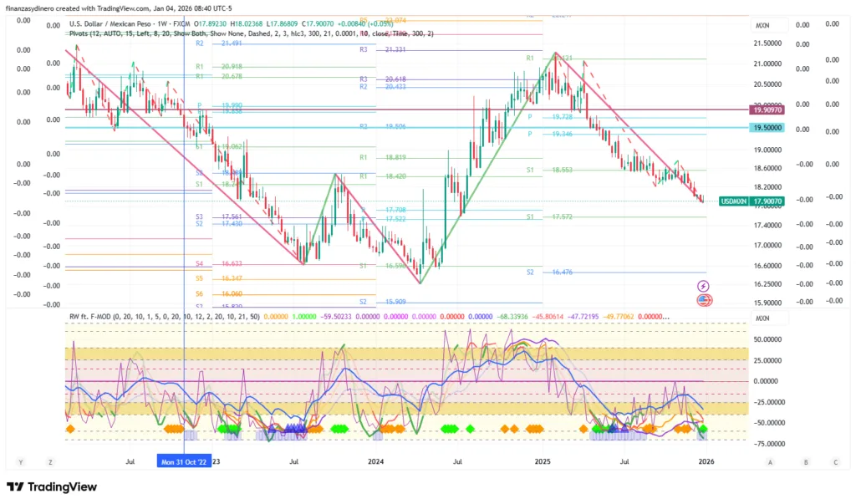The height and width of the screenshot is (504, 856).
Task: Click the green USDMXN 17.90070 last-price label
Action: (752, 201)
